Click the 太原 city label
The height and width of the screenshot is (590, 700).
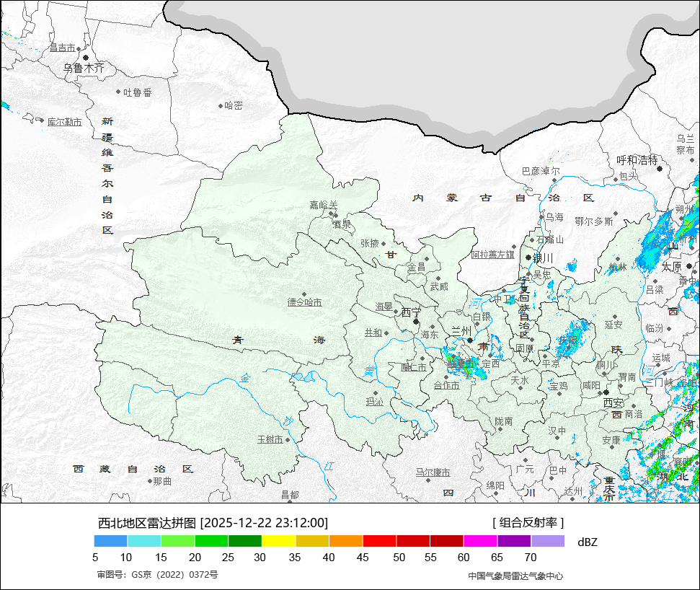coord(672,267)
